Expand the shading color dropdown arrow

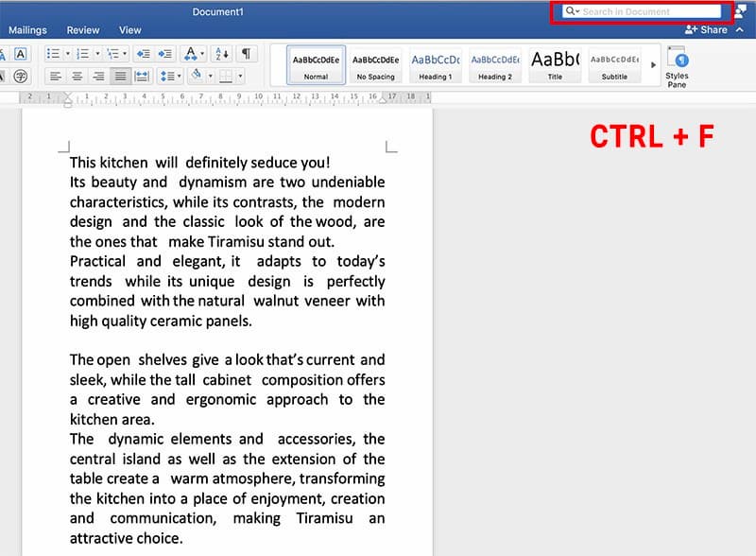point(210,77)
